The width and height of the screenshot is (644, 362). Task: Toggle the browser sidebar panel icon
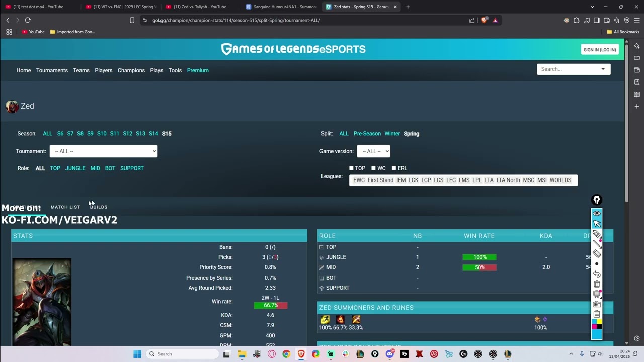(x=597, y=20)
